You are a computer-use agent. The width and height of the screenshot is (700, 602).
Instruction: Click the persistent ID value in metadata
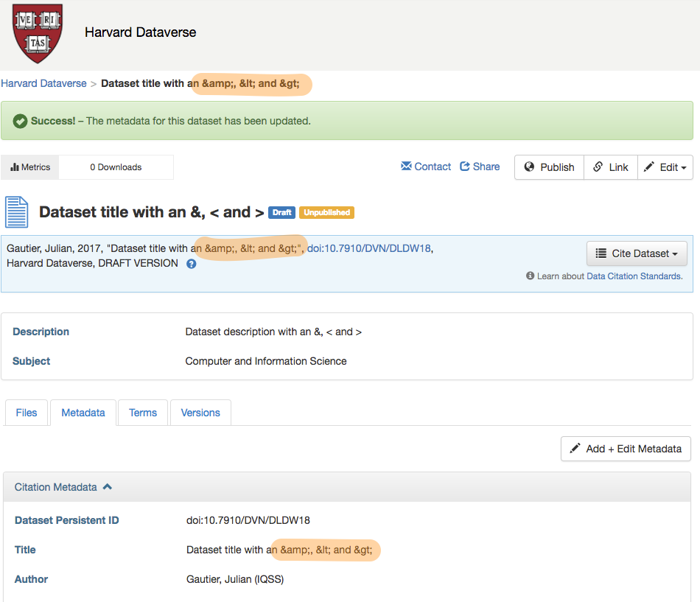(x=248, y=520)
